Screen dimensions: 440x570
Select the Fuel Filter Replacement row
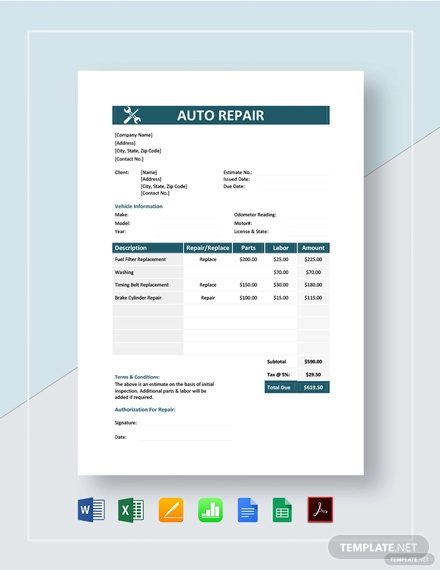click(x=221, y=259)
